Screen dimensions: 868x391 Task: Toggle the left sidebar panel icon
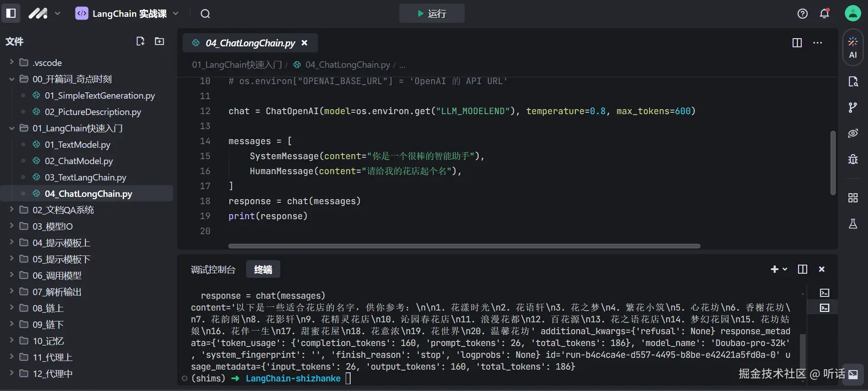(x=11, y=13)
